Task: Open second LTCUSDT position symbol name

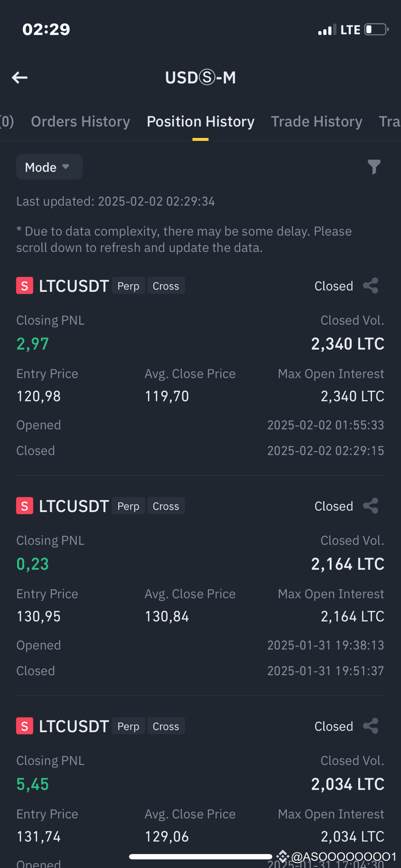Action: point(74,506)
